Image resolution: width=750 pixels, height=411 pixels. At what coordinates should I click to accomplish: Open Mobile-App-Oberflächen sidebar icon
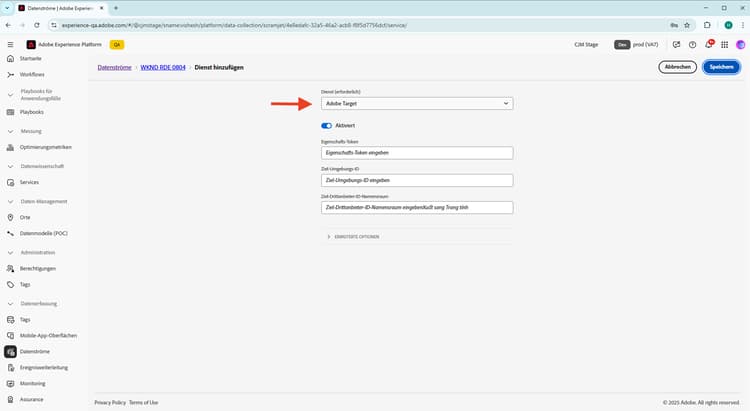click(x=11, y=336)
